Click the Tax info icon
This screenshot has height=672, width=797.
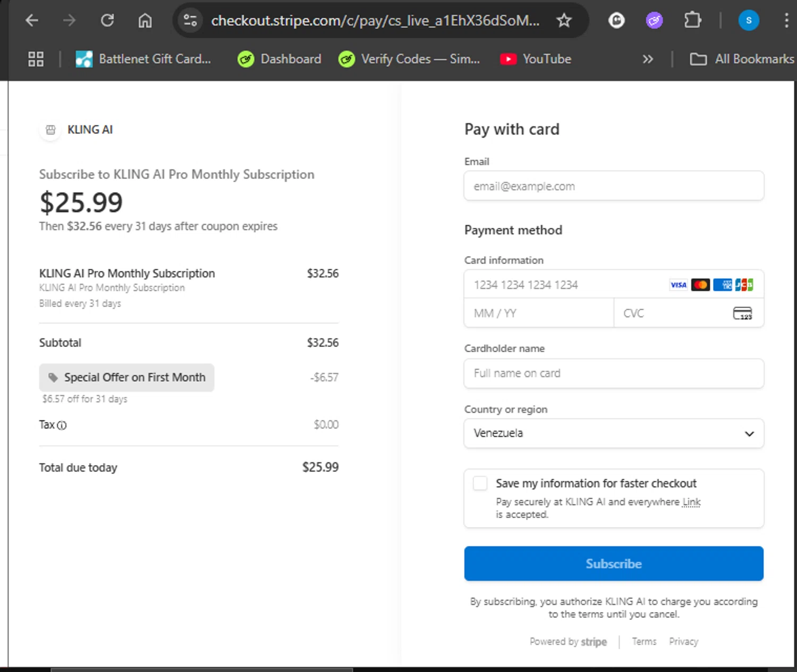(x=62, y=425)
